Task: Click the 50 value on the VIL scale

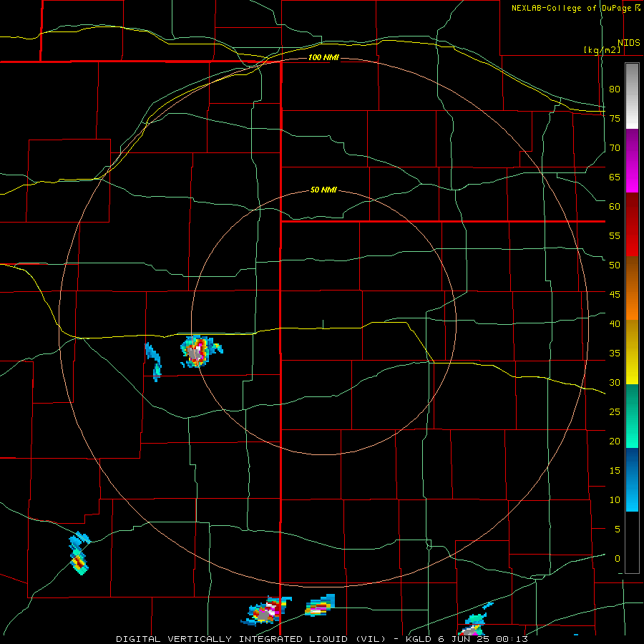Action: click(x=615, y=265)
